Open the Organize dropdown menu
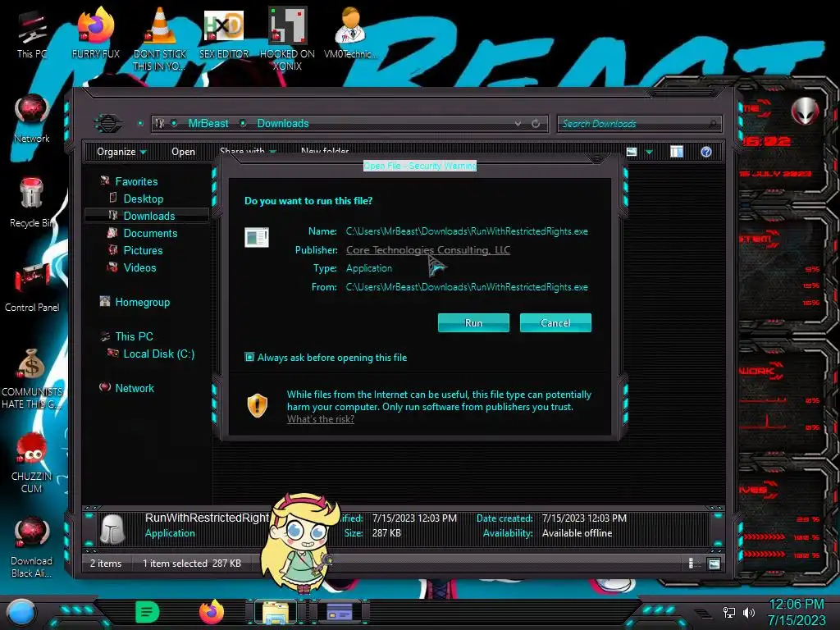840x630 pixels. point(121,152)
